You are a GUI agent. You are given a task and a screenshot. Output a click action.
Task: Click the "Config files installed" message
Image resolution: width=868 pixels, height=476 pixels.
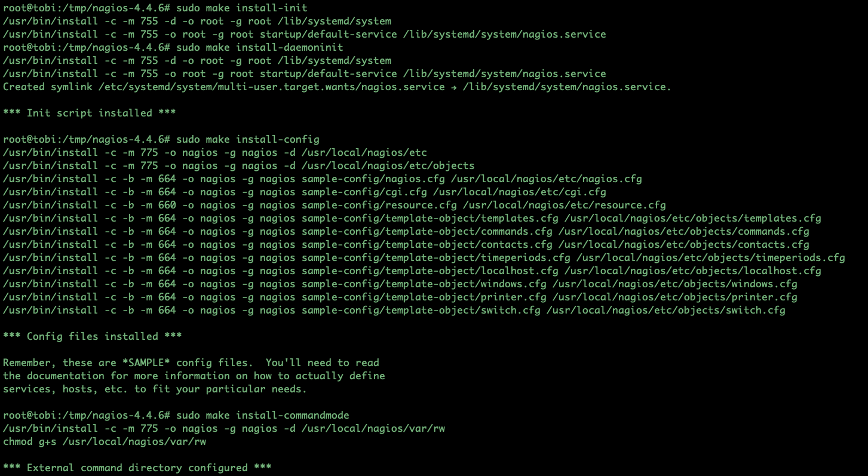click(x=93, y=336)
